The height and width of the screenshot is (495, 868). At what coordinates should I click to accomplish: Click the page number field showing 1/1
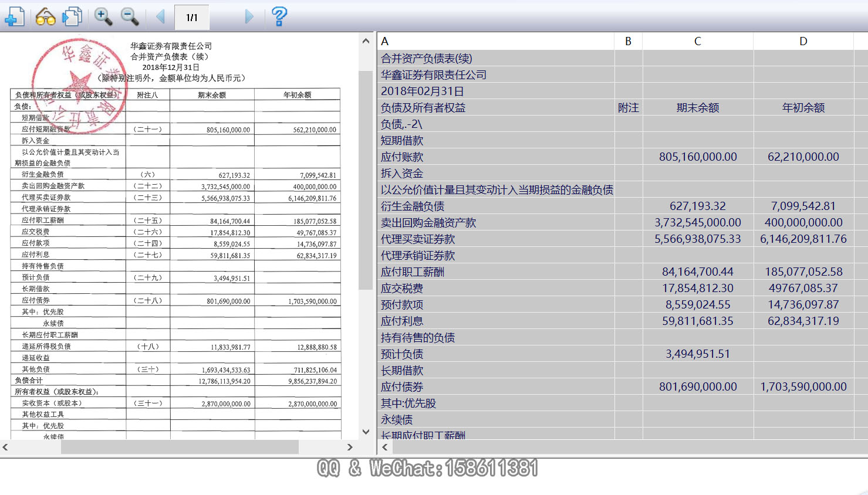pyautogui.click(x=192, y=17)
